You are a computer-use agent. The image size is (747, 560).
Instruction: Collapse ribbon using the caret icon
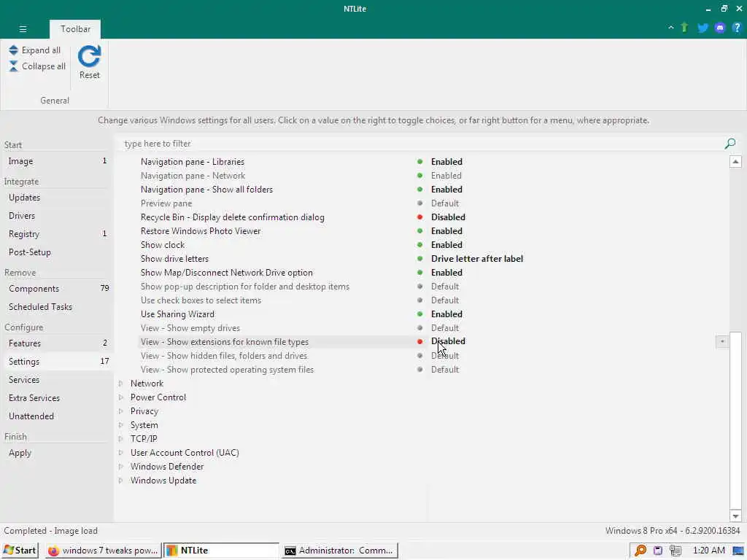pyautogui.click(x=671, y=28)
